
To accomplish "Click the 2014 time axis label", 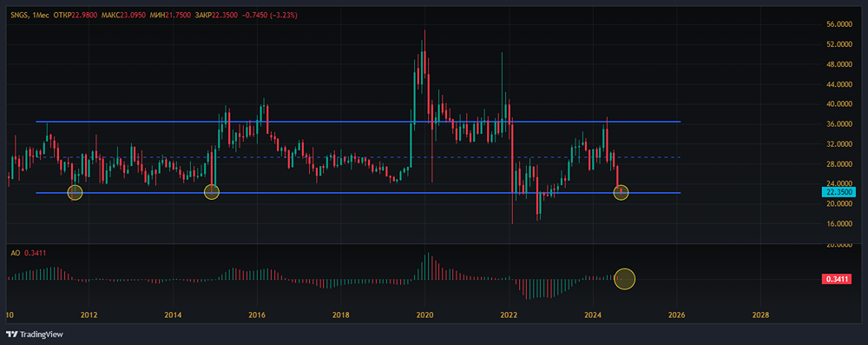I will (174, 315).
